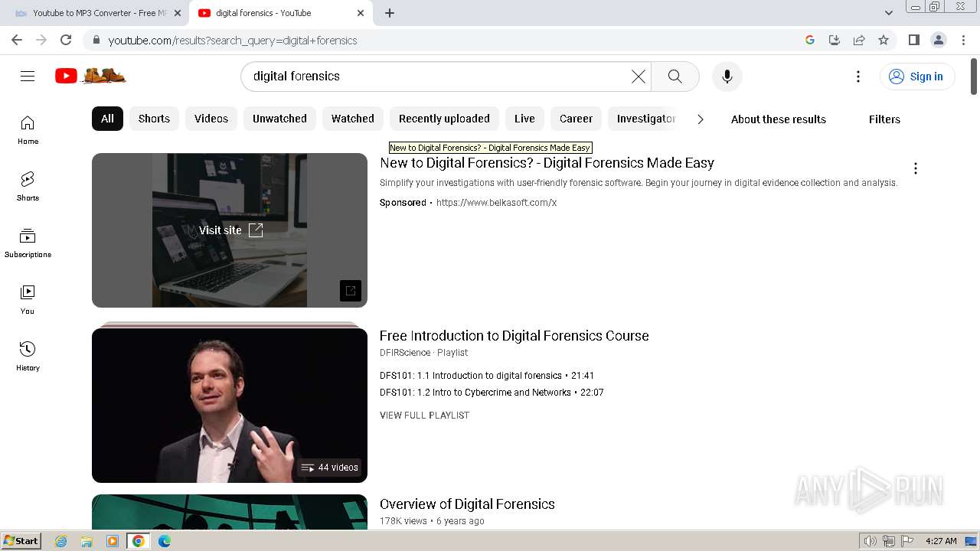Select the Videos filter chip

[211, 119]
